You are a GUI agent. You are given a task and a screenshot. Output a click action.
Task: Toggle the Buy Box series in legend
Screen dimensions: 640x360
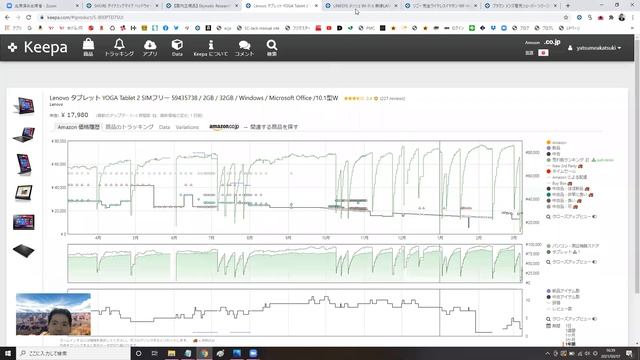(x=560, y=183)
